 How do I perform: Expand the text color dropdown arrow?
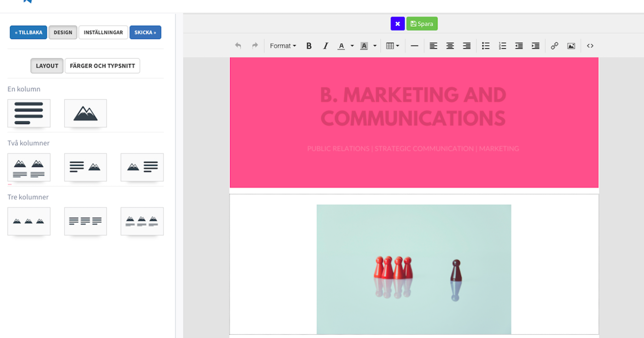click(x=352, y=46)
